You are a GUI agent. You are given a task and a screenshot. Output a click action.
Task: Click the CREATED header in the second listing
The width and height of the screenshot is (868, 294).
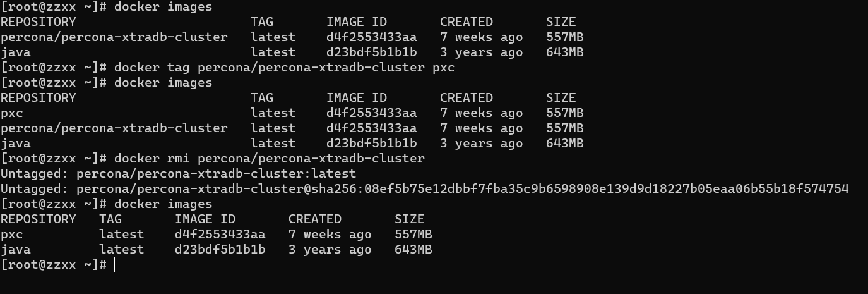pyautogui.click(x=466, y=98)
